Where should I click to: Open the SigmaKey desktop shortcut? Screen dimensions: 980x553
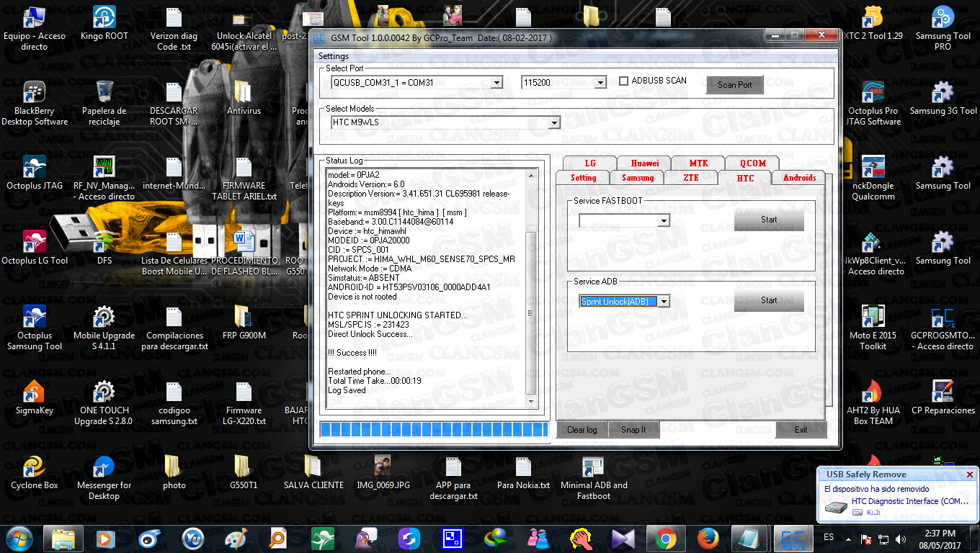coord(35,398)
